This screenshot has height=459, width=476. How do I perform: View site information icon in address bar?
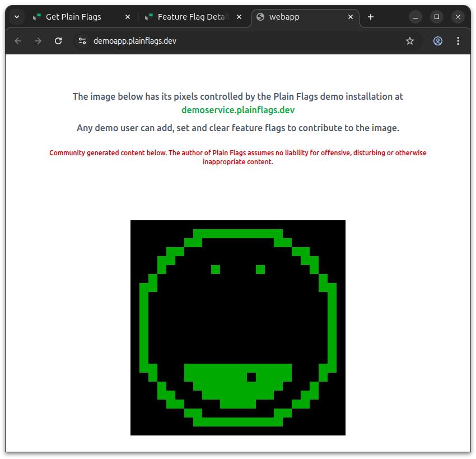(x=82, y=41)
